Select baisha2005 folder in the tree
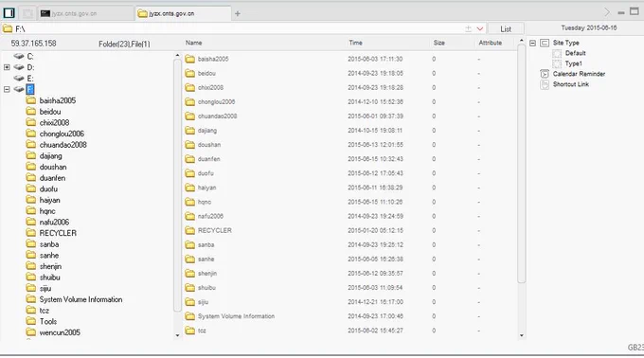This screenshot has height=358, width=644. 58,100
